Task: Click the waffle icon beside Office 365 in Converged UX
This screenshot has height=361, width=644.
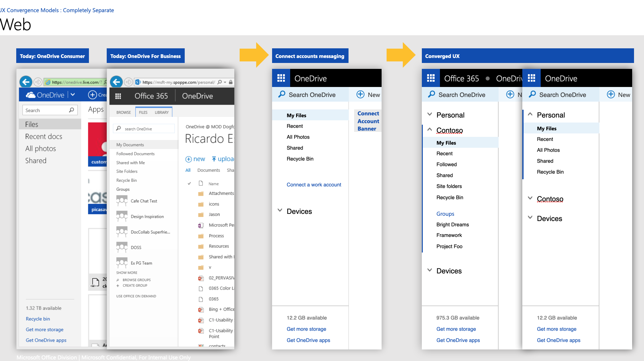Action: pyautogui.click(x=431, y=78)
